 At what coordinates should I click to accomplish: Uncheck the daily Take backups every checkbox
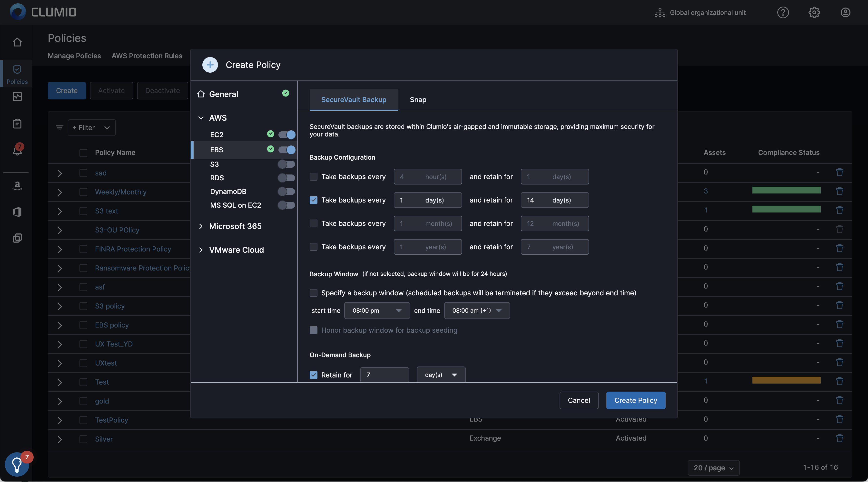313,200
